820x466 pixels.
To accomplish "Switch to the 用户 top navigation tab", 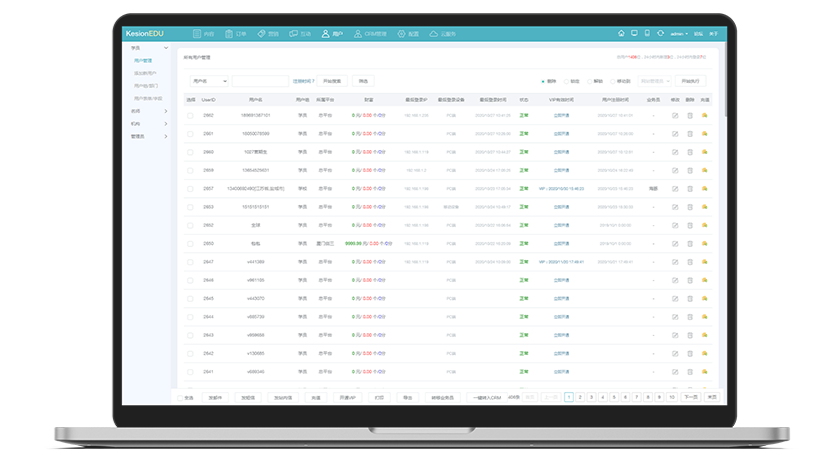I will 332,34.
